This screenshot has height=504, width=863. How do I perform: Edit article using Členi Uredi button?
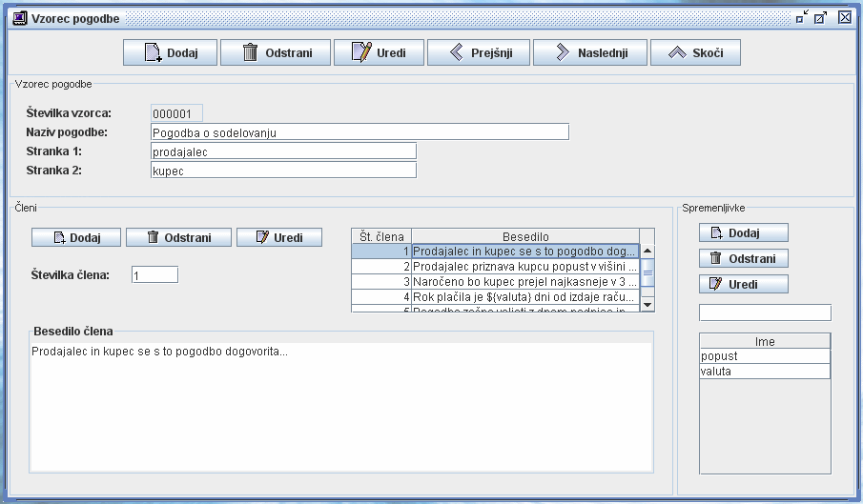pyautogui.click(x=279, y=237)
